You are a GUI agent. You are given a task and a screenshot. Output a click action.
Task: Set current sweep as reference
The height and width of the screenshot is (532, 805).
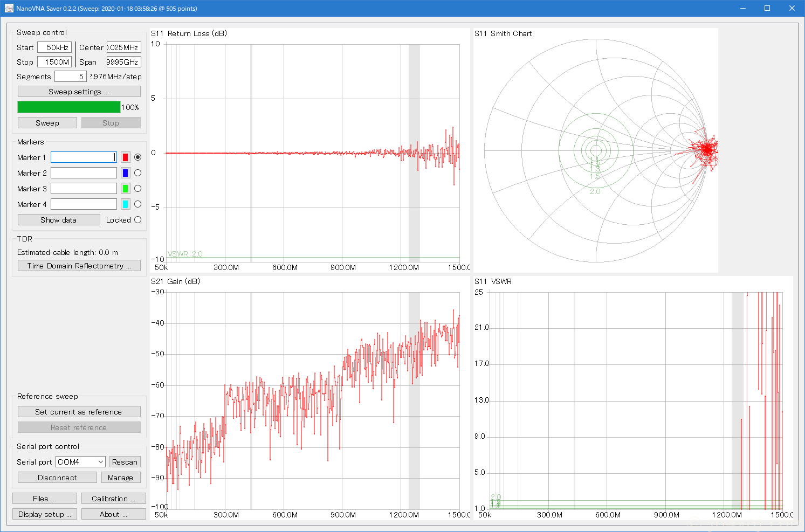pyautogui.click(x=79, y=412)
